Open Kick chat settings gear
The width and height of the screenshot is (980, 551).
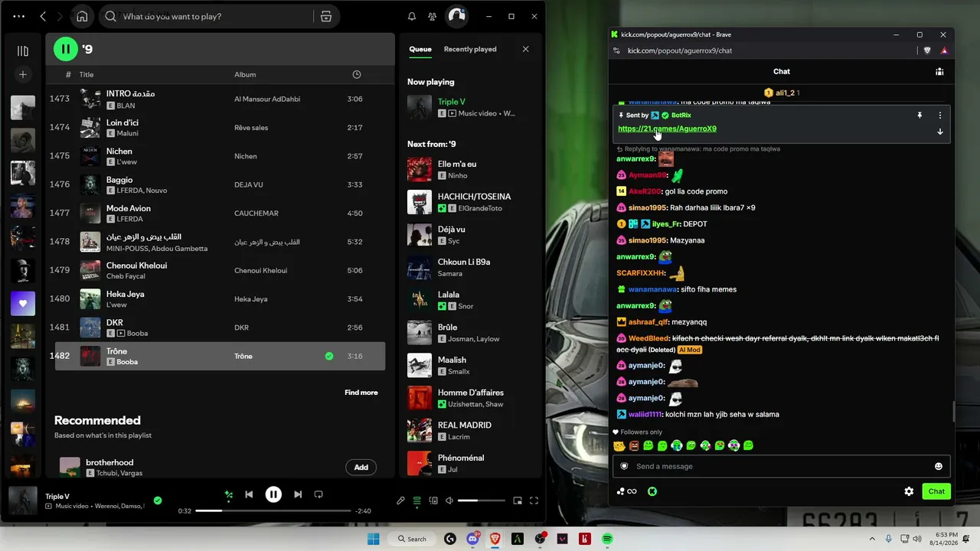pos(909,491)
